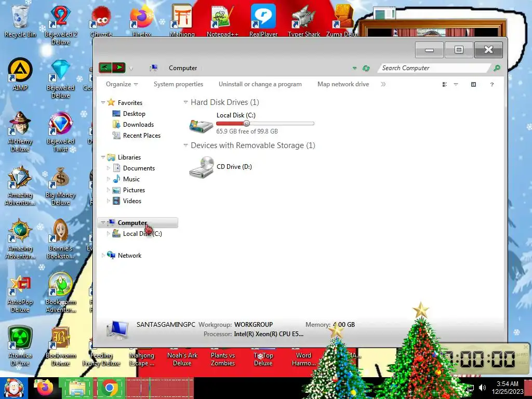Launch Bonnie's Bookstore shortcut
Image resolution: width=532 pixels, height=399 pixels.
(x=60, y=239)
